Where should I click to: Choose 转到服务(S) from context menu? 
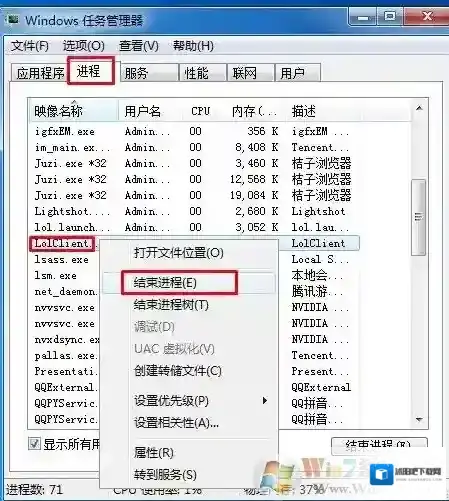(x=189, y=474)
